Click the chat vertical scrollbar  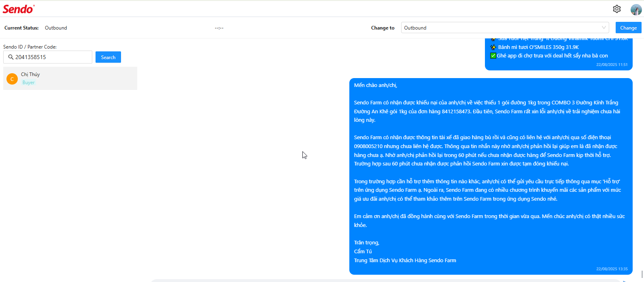(642, 274)
